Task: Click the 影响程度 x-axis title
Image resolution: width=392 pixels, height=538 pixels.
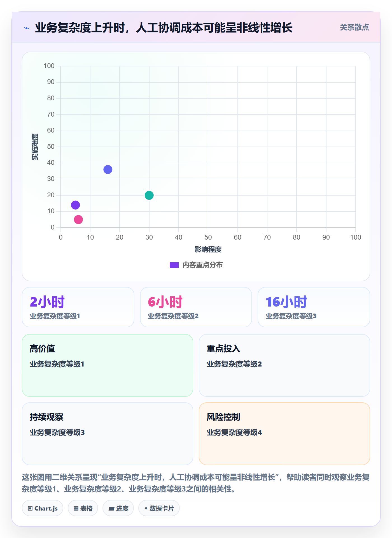Action: 208,249
